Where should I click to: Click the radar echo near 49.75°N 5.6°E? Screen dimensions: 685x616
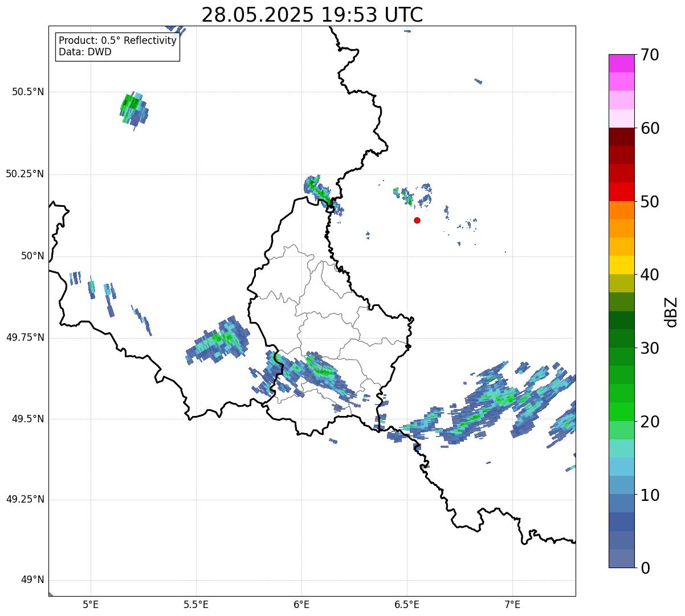click(218, 341)
